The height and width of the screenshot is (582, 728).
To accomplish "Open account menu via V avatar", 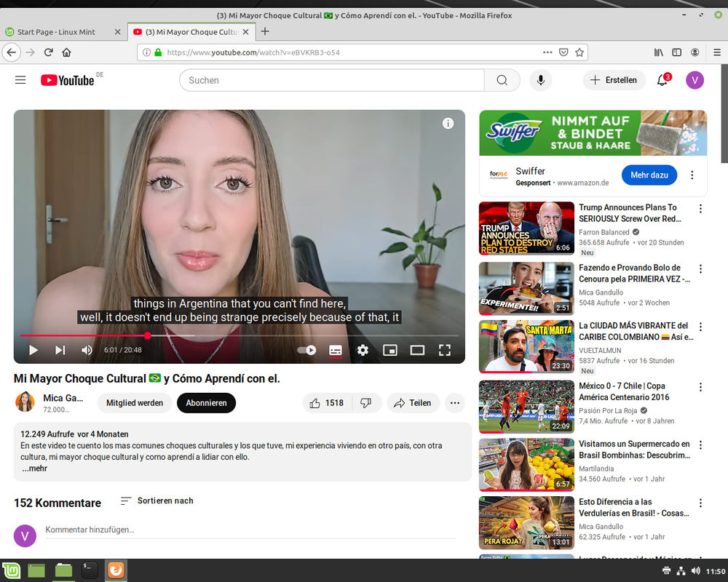I will click(x=695, y=80).
